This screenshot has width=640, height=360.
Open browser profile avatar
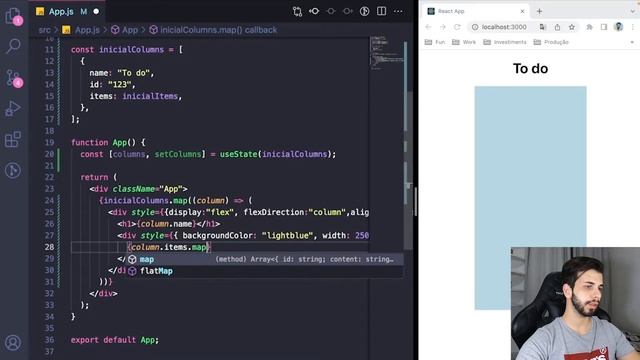618,27
